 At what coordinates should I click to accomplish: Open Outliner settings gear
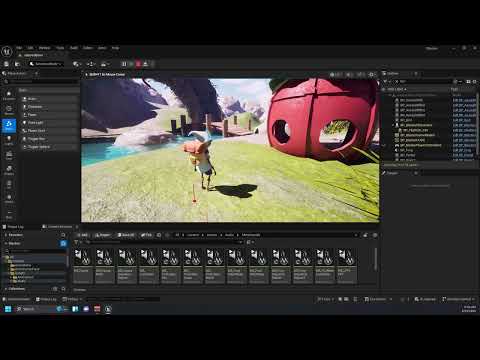click(x=475, y=81)
